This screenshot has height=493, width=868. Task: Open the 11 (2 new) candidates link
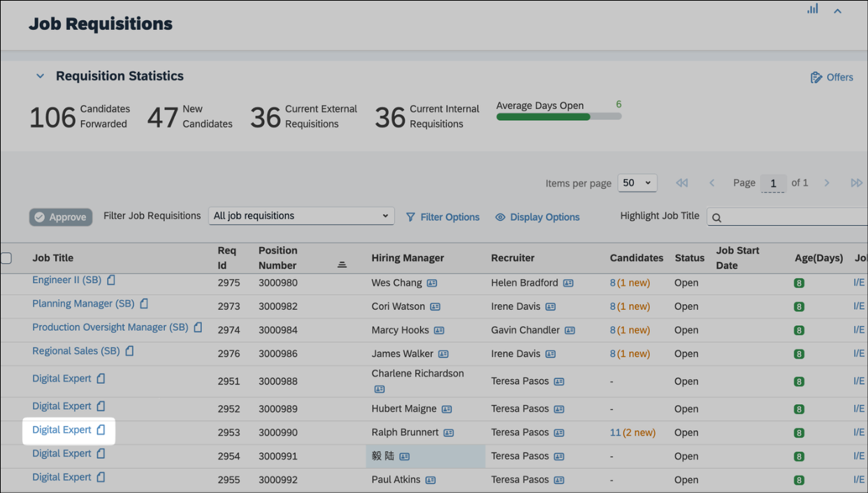[x=632, y=433]
